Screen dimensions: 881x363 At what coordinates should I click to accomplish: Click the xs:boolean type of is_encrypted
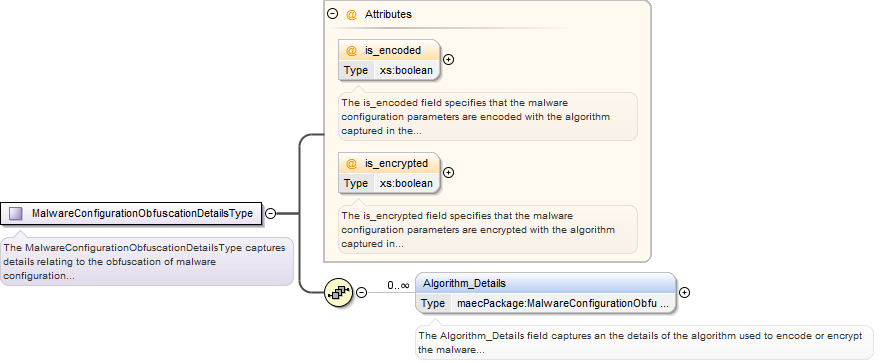pyautogui.click(x=406, y=183)
